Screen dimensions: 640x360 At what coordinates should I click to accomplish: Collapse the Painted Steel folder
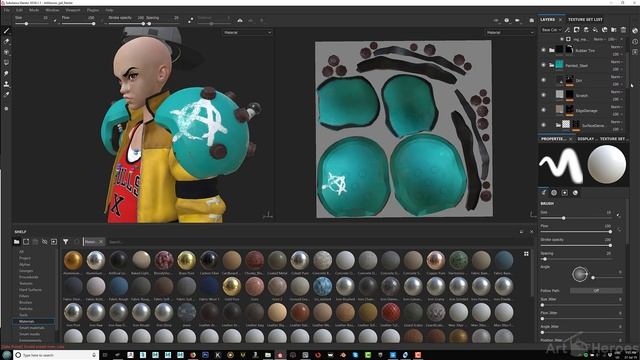click(551, 65)
